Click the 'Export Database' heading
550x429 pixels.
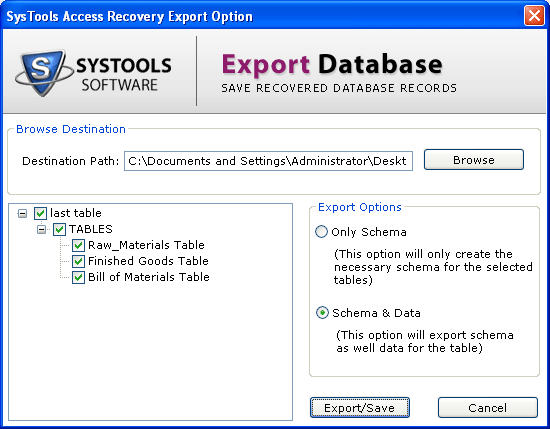coord(332,64)
